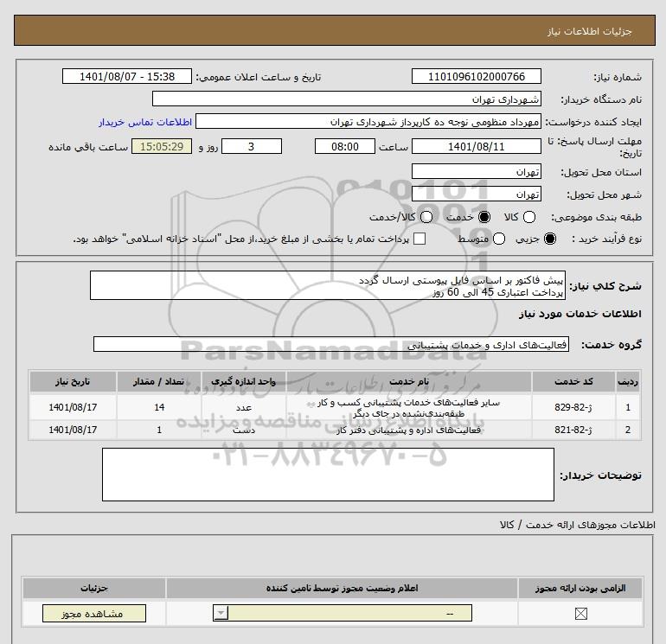Click the delivery city field تهران
This screenshot has width=666, height=644.
pyautogui.click(x=476, y=194)
